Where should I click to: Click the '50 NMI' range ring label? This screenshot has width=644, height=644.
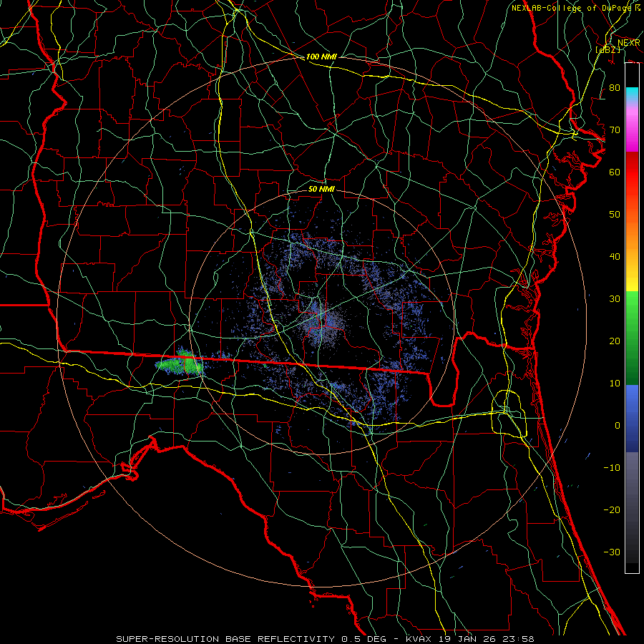click(321, 189)
